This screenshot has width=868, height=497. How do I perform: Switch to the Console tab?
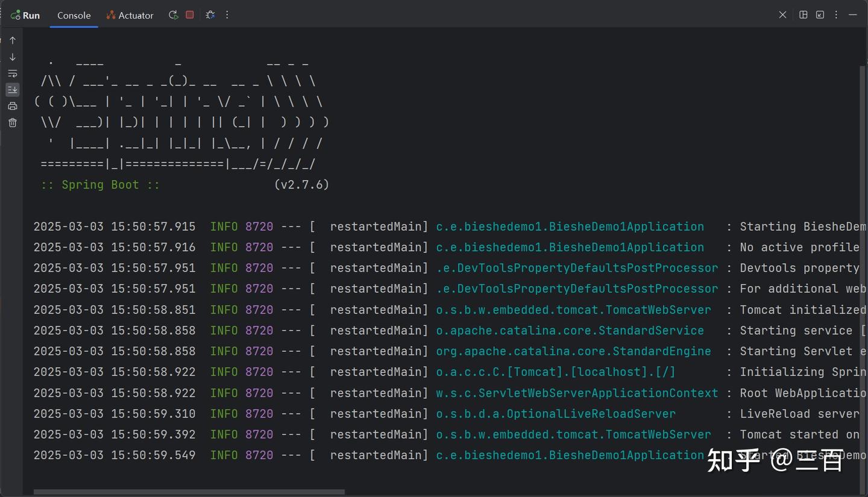(x=74, y=16)
